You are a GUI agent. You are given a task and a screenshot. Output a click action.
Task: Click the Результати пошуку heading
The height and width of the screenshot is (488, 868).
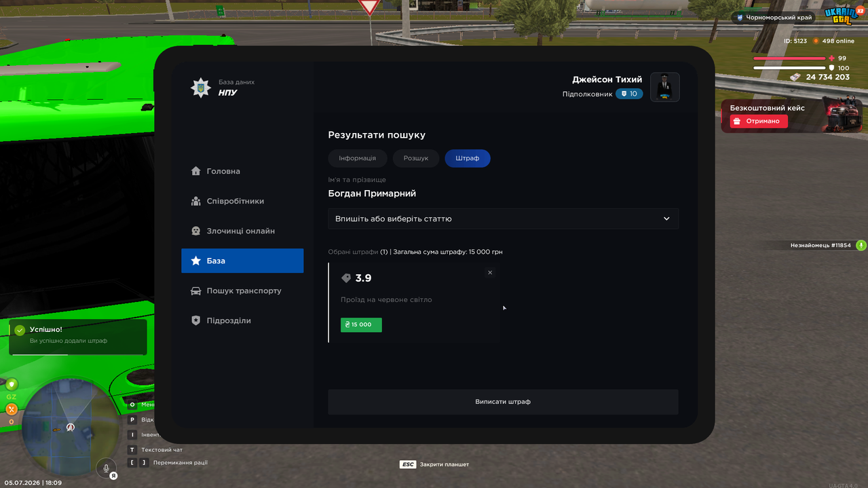(x=377, y=135)
